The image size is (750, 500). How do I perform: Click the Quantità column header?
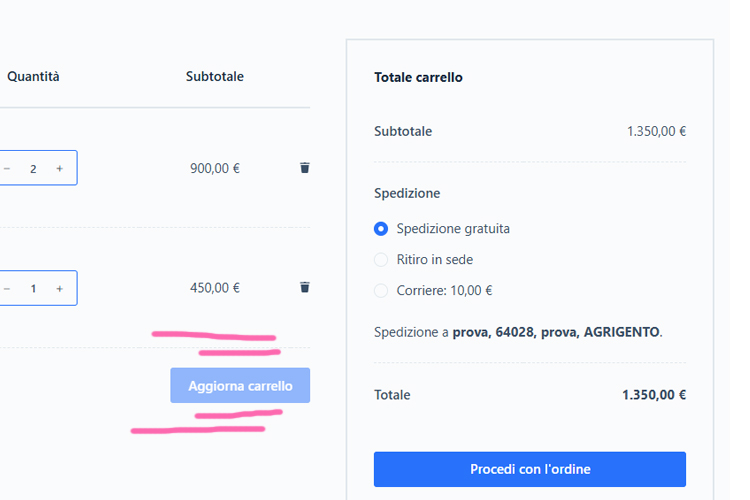(x=33, y=76)
